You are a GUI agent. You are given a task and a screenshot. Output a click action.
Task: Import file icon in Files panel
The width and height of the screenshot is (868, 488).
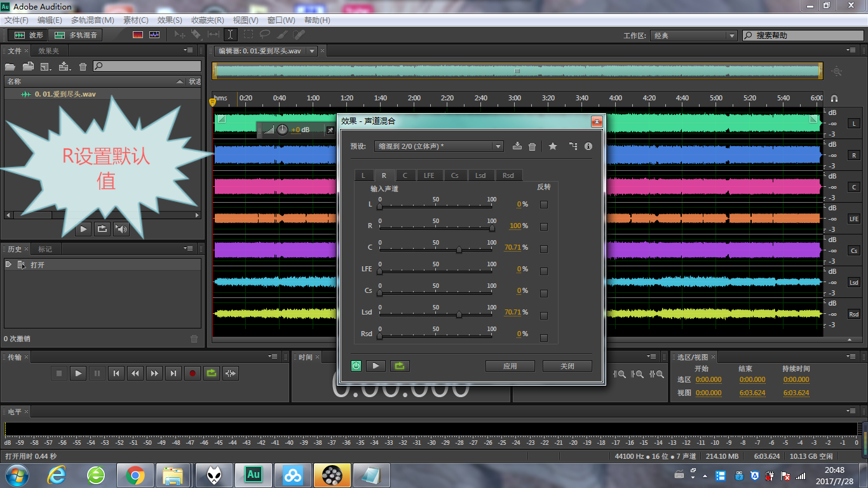(28, 66)
